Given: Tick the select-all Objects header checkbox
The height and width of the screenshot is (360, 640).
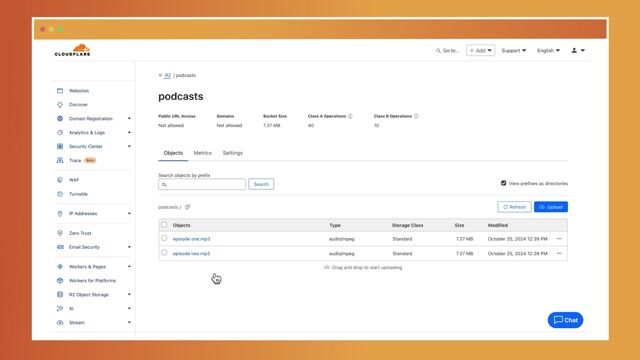Looking at the screenshot, I should click(164, 225).
